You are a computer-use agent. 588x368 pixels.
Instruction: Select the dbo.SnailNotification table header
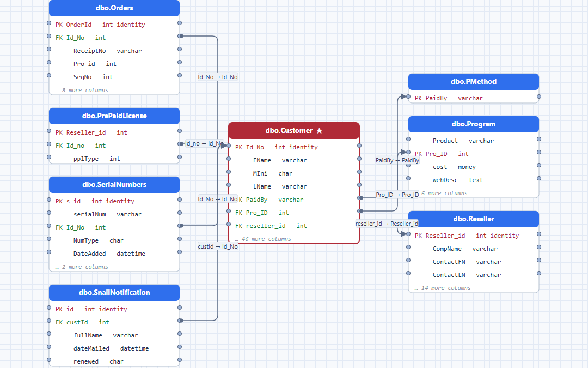click(114, 293)
